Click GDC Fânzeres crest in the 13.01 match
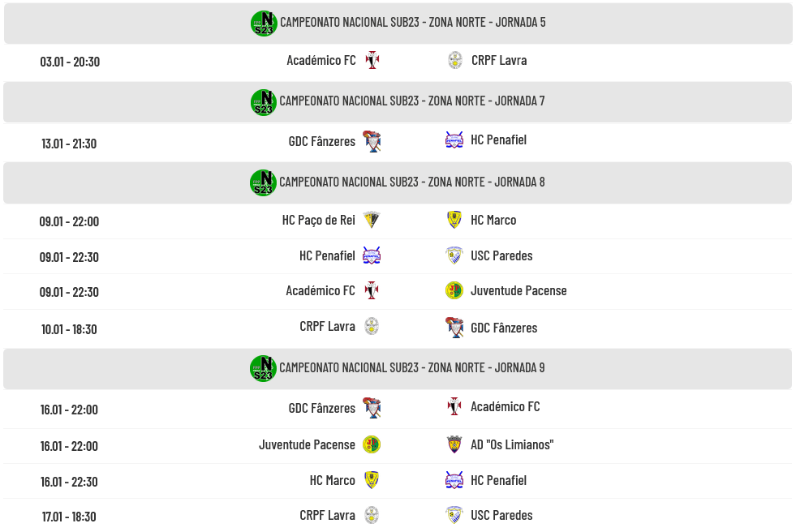796x532 pixels. click(372, 141)
